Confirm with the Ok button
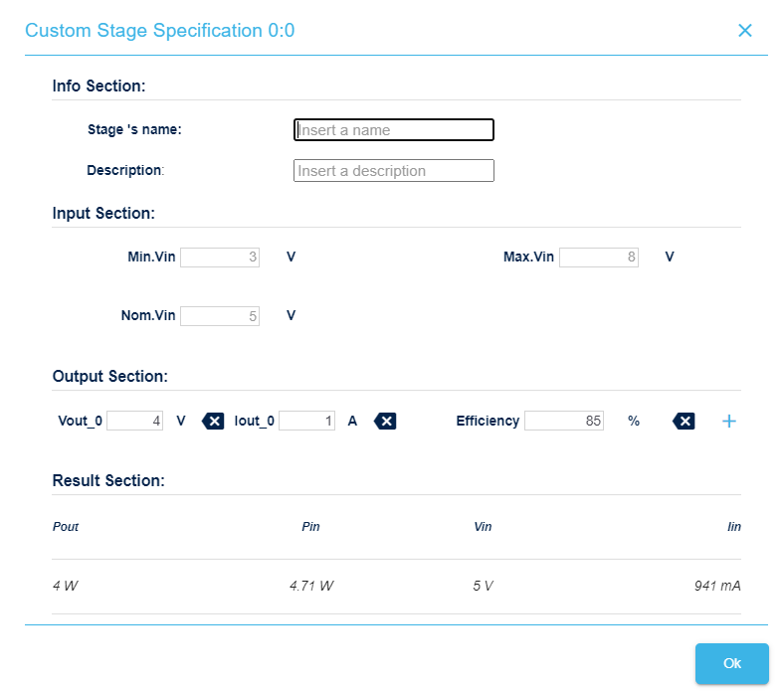 pos(732,663)
